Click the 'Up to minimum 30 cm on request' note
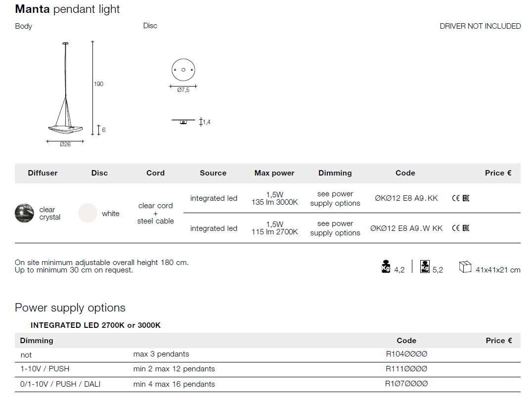This screenshot has height=402, width=532. pyautogui.click(x=74, y=270)
